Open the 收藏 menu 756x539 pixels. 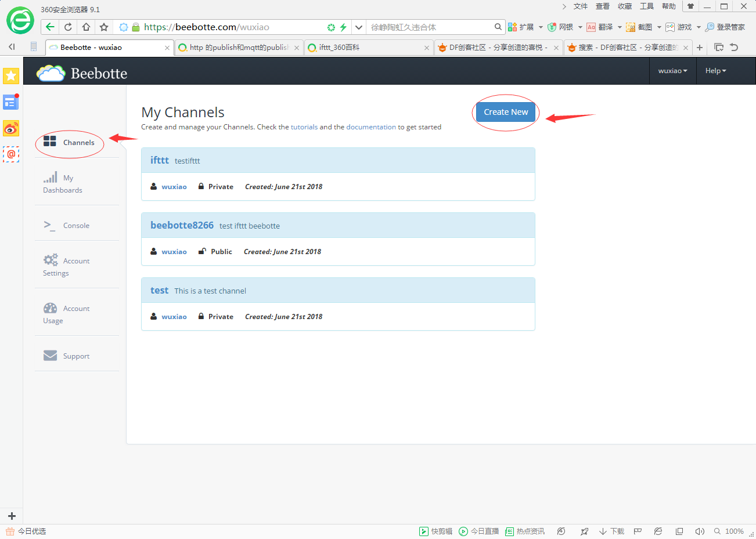(625, 6)
